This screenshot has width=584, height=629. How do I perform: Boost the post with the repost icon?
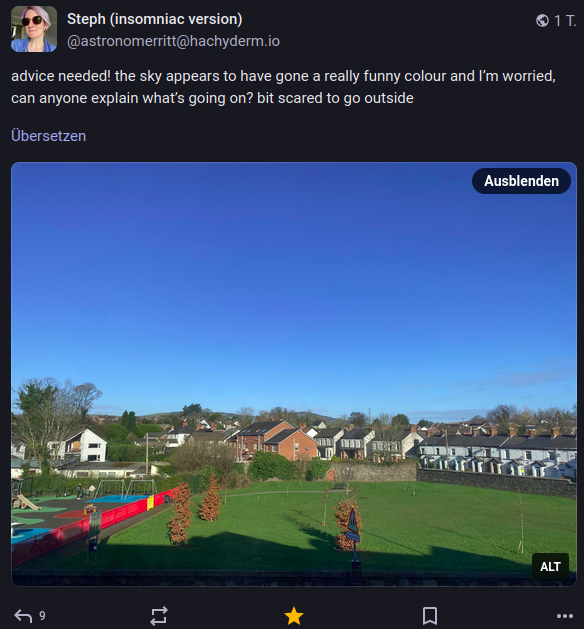(159, 616)
